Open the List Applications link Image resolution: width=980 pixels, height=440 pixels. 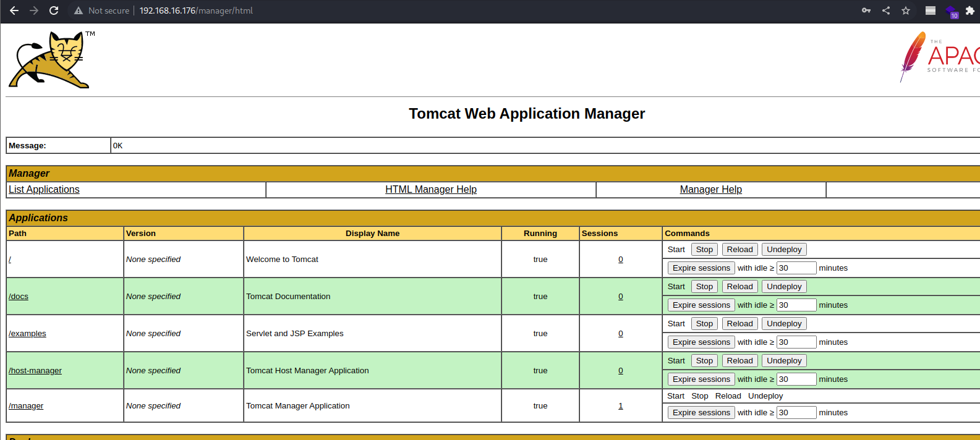click(44, 190)
